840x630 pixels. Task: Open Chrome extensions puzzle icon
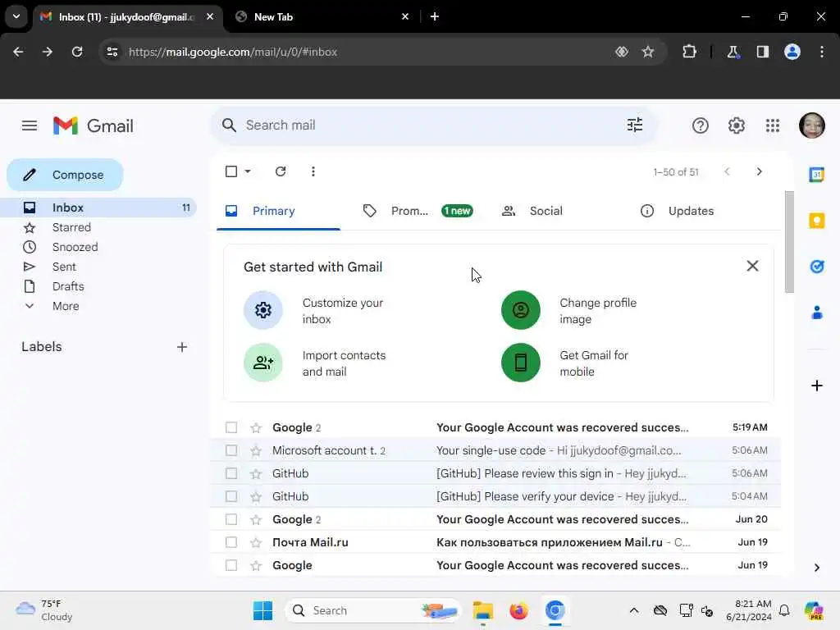(x=689, y=52)
